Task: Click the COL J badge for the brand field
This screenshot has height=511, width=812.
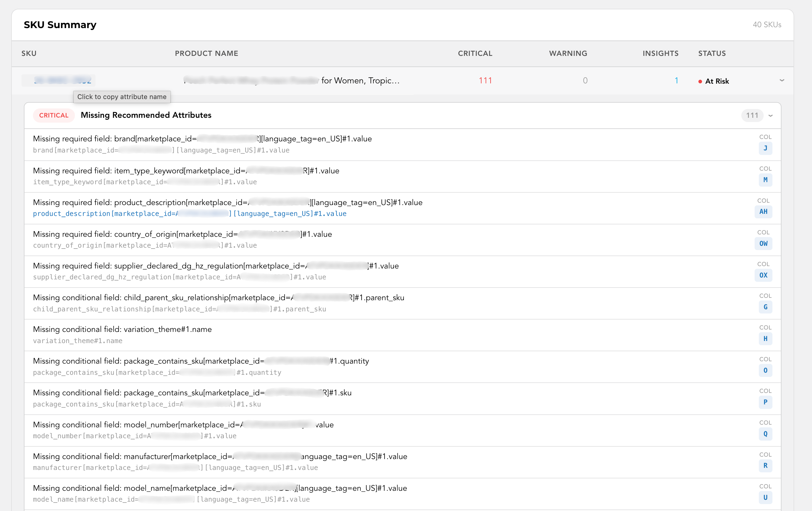Action: pos(765,148)
